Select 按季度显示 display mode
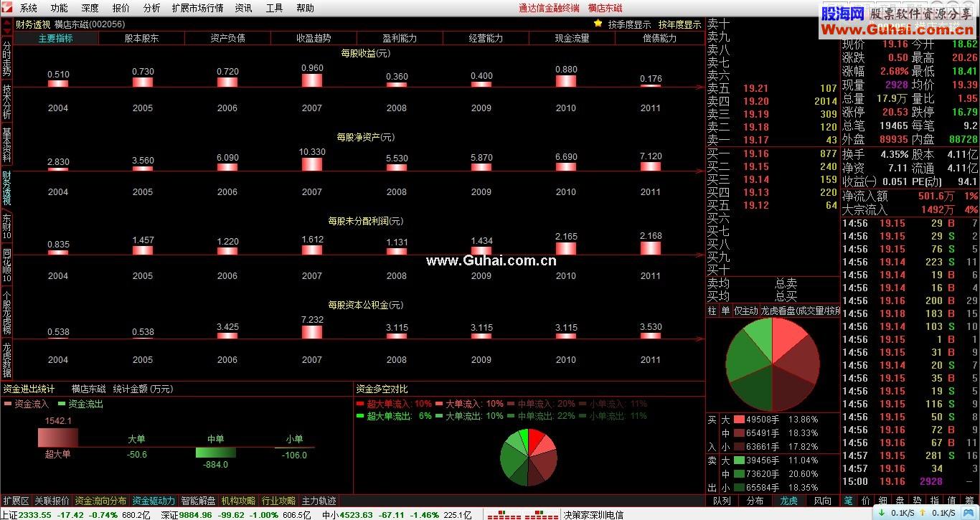The image size is (980, 520). [629, 24]
